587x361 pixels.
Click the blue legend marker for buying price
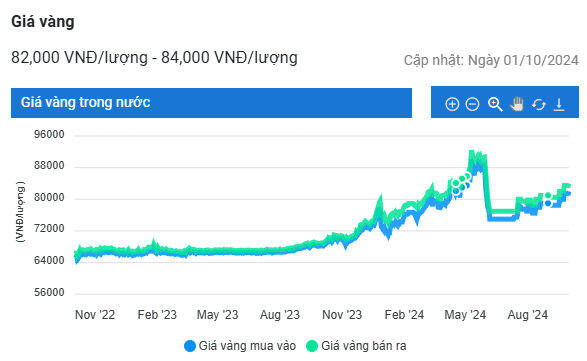(190, 346)
